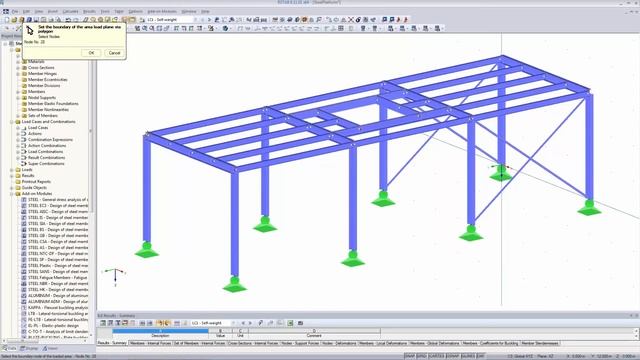Expand the Loads tree node
Screen dimensions: 640x360
[x=12, y=169]
